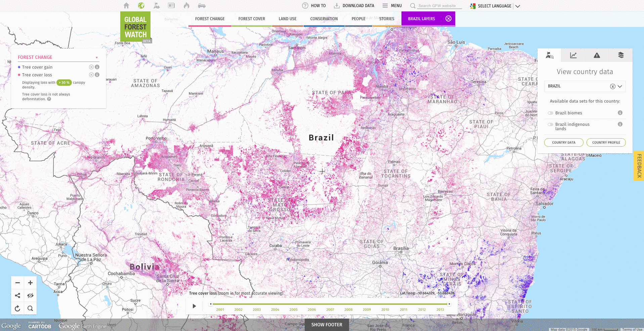Clear the BRAZIL country selection
Viewport: 644px width, 331px height.
613,86
